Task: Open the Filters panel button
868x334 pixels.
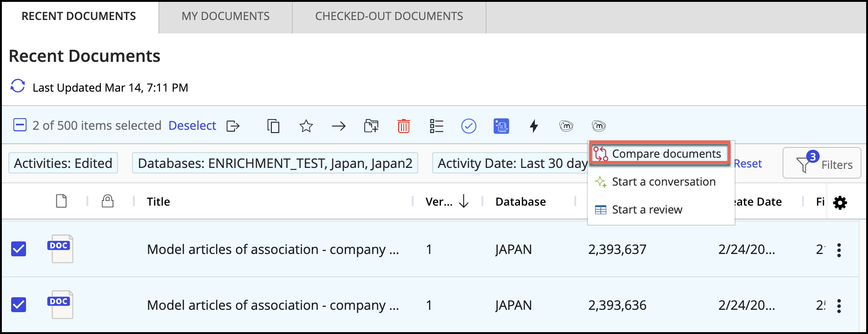Action: [822, 163]
